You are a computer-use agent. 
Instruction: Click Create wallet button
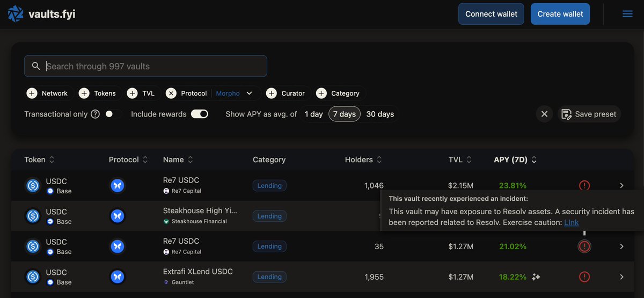pos(560,14)
